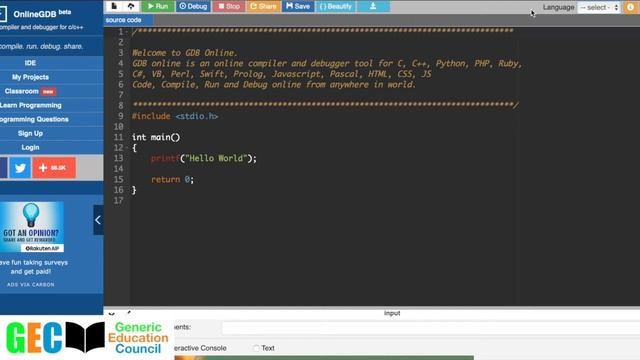Download the source code file

coord(373,6)
